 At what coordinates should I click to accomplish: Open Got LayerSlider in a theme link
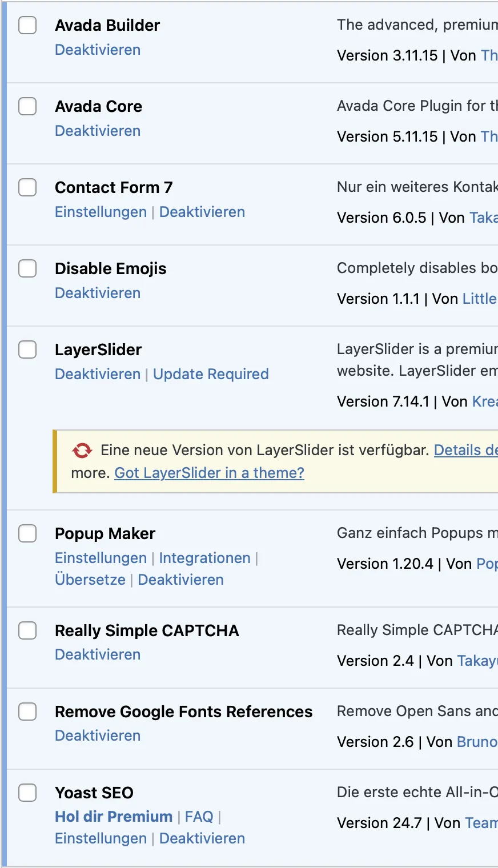pos(209,473)
